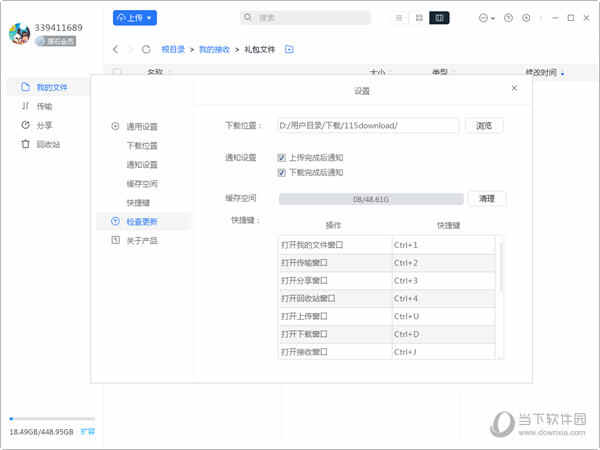Toggle 上传完成后通知 checkbox

coord(282,158)
